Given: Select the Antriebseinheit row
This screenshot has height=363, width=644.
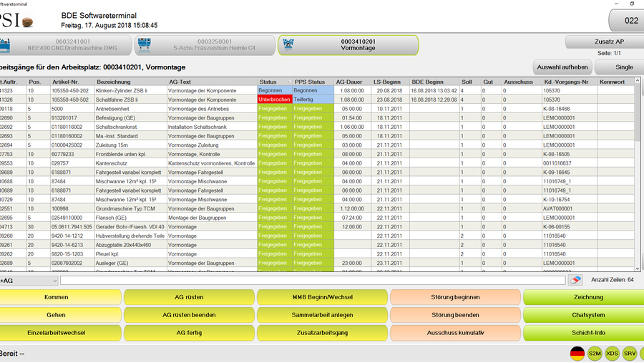Looking at the screenshot, I should point(317,109).
